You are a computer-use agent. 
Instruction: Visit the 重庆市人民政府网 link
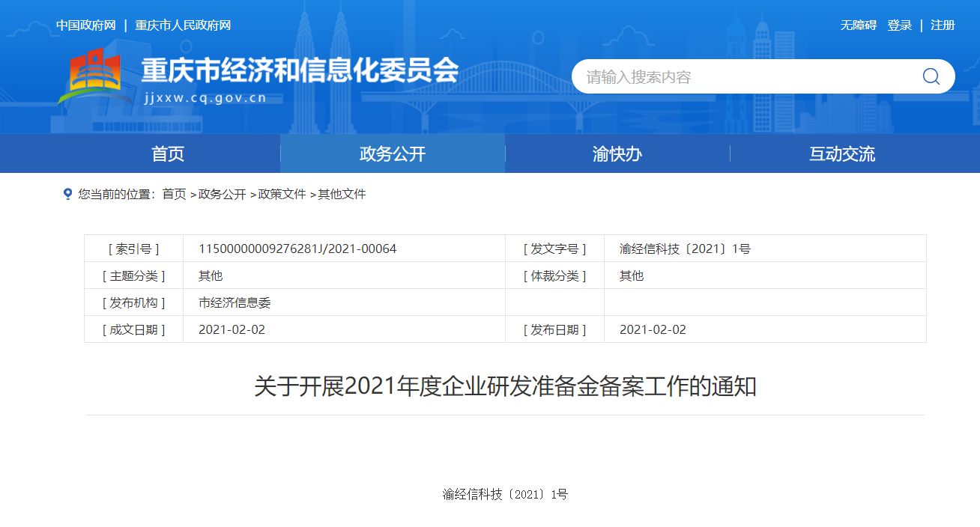183,25
